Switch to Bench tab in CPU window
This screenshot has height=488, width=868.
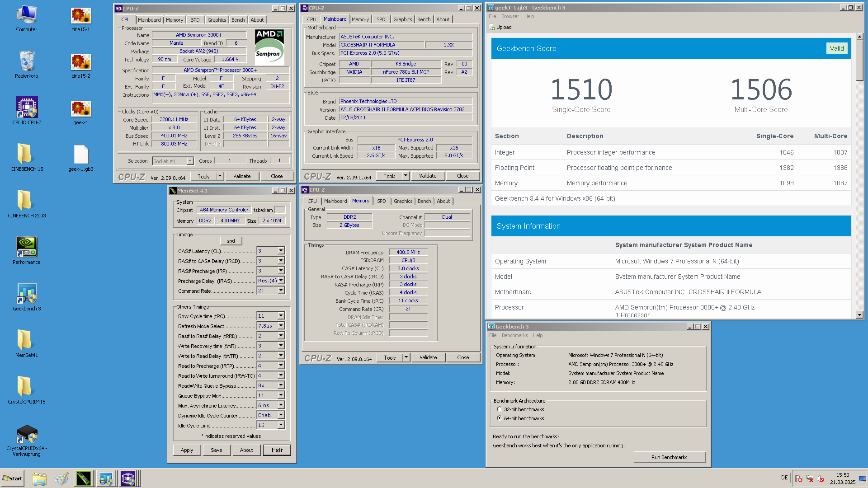(x=238, y=20)
